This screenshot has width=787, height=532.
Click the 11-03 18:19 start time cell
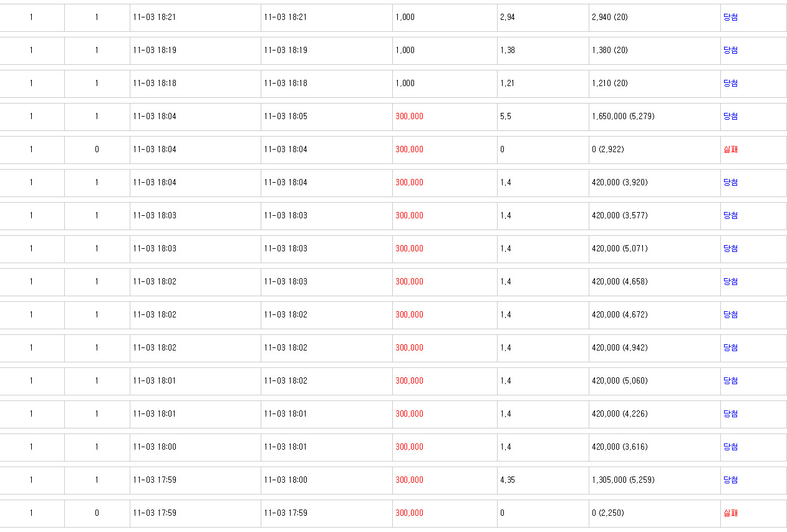(195, 51)
